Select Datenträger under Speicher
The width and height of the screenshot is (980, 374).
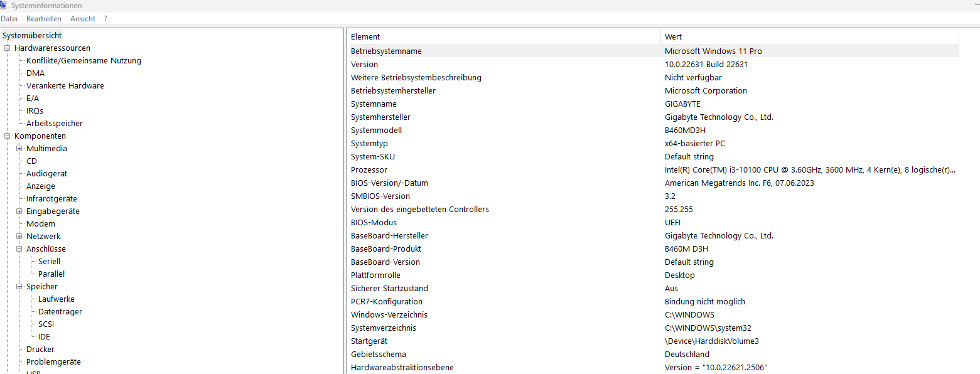(x=60, y=312)
